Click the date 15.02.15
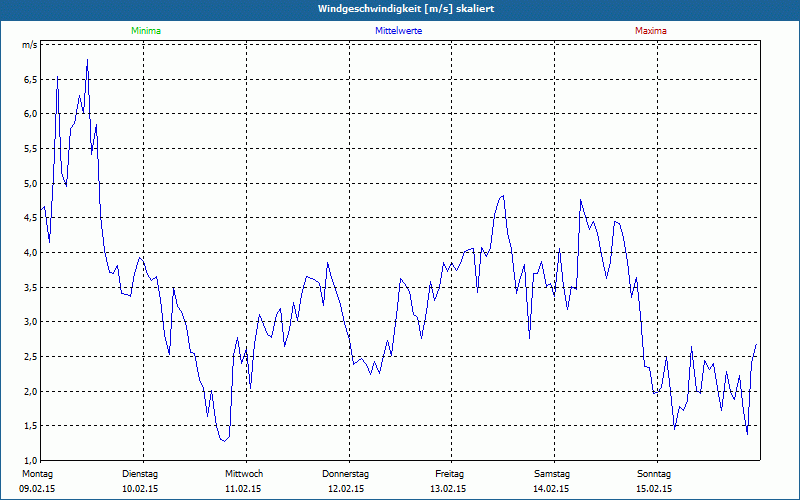 point(654,489)
